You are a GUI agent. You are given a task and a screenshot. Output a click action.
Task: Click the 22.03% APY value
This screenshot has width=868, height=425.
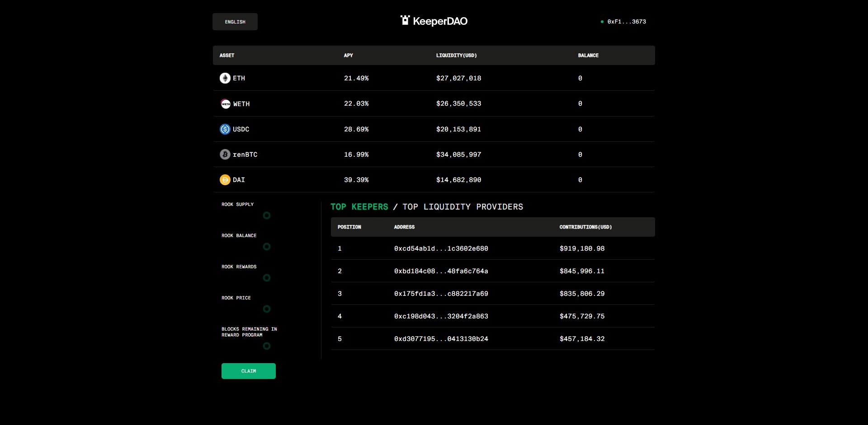[x=356, y=103]
